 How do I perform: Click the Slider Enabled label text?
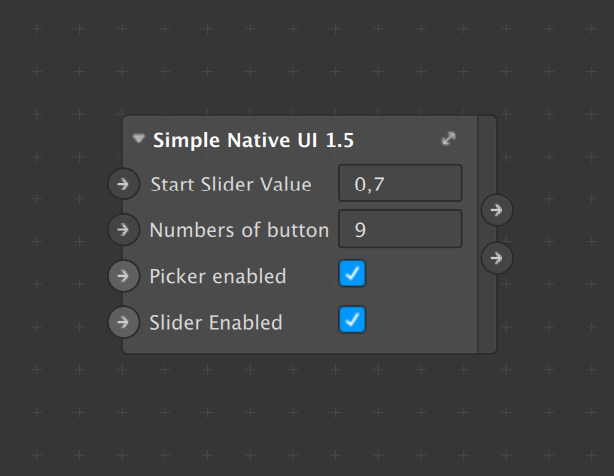pos(215,322)
